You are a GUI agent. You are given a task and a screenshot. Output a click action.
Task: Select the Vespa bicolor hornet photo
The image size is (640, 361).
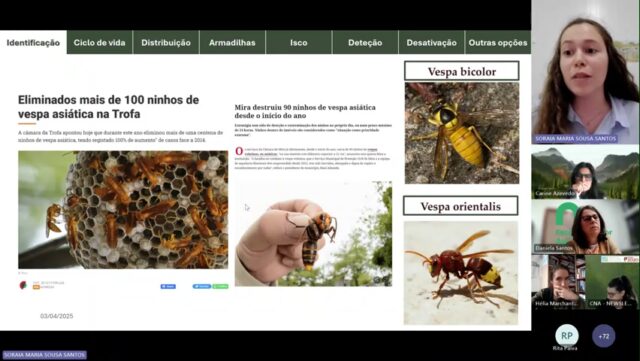tap(462, 133)
